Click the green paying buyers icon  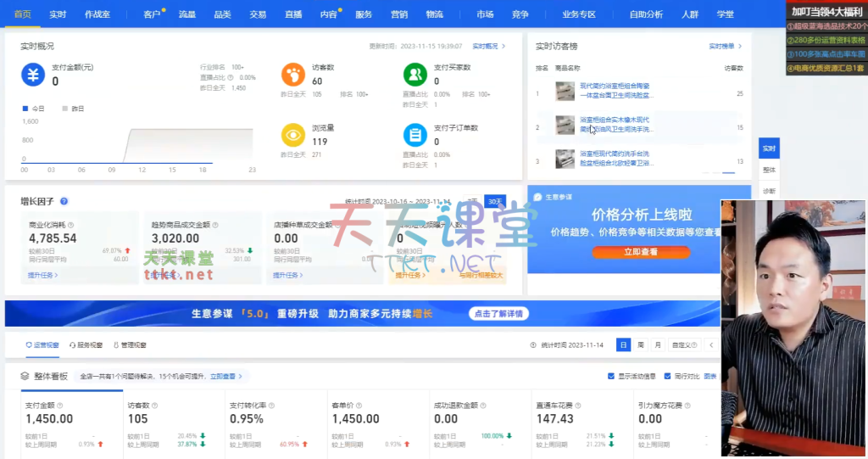tap(415, 75)
